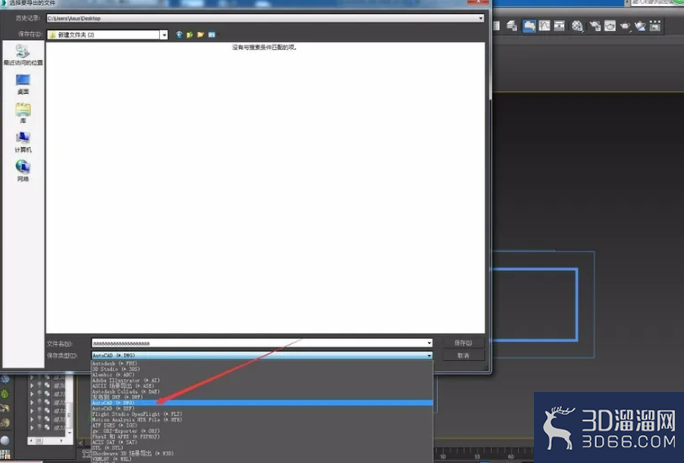Expand the 历史记录 path history dropdown
The height and width of the screenshot is (463, 684).
tap(481, 18)
